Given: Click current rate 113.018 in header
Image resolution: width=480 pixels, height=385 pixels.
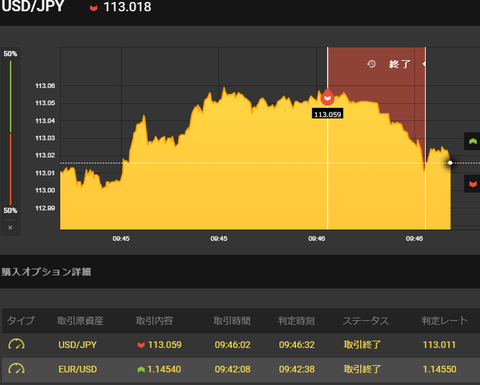Looking at the screenshot, I should (127, 7).
